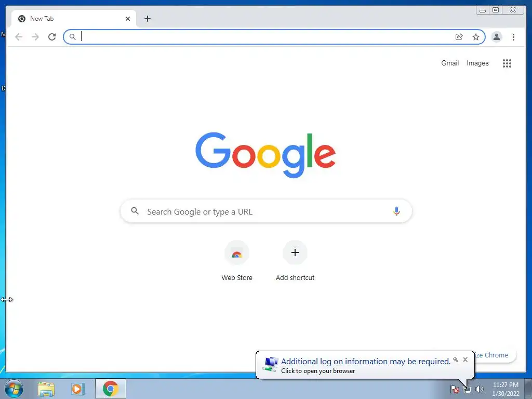Open notification options with the wrench icon
This screenshot has width=532, height=399.
456,360
